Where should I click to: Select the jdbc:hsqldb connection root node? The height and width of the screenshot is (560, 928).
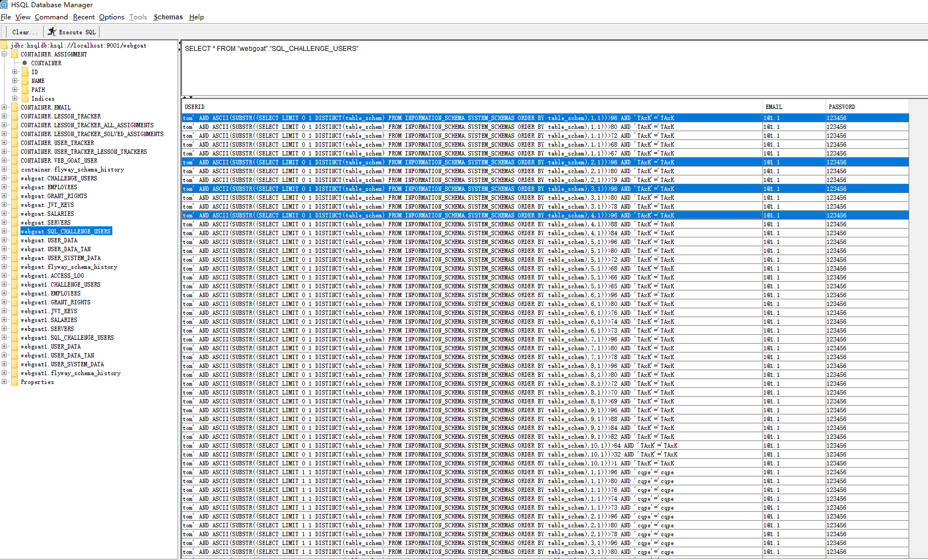[x=79, y=45]
